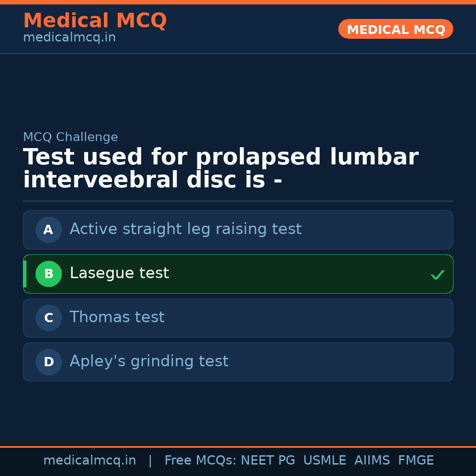Viewport: 476px width, 476px height.
Task: Click the letter C circle badge
Action: click(48, 318)
